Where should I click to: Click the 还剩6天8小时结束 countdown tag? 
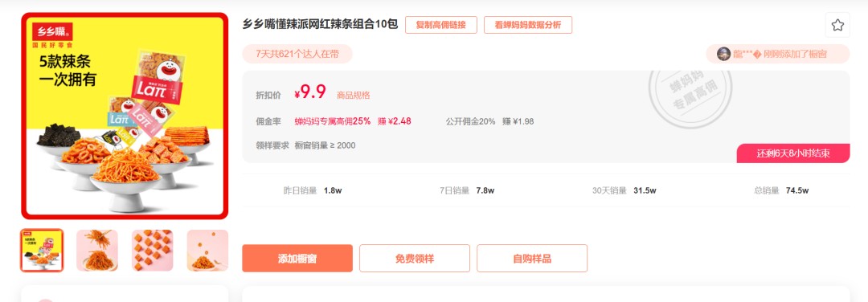click(793, 153)
